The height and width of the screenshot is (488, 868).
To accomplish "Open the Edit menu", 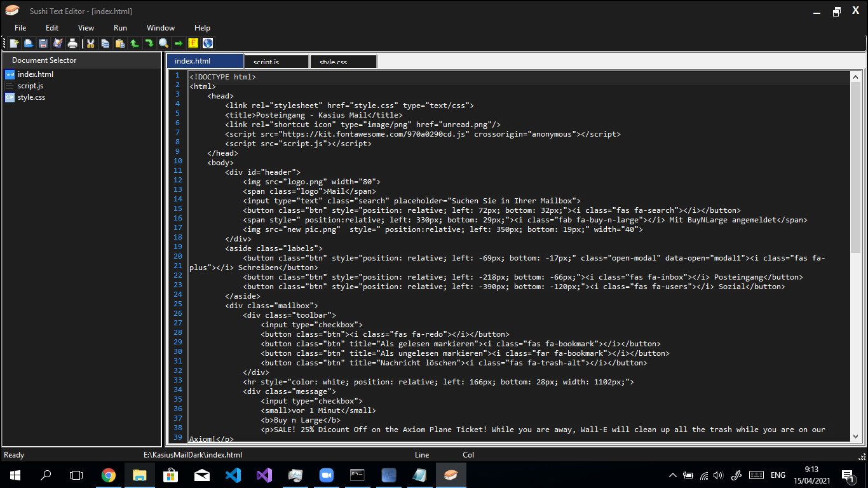I will tap(52, 28).
